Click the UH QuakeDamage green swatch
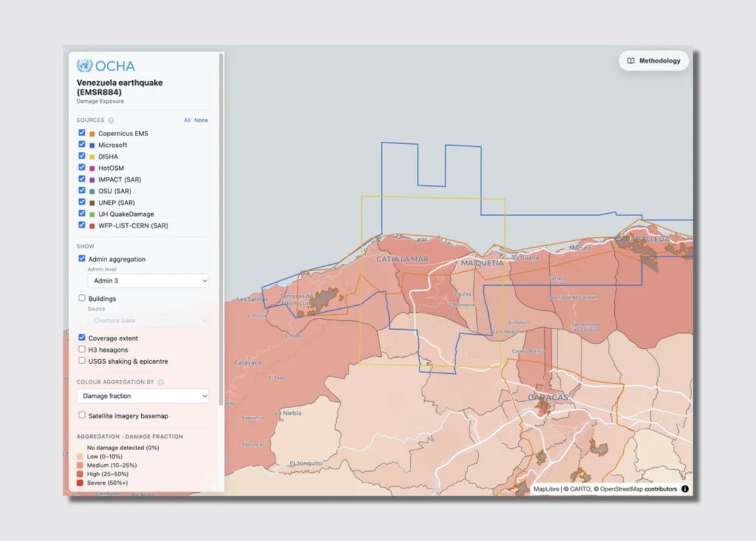The image size is (756, 541). (x=92, y=214)
